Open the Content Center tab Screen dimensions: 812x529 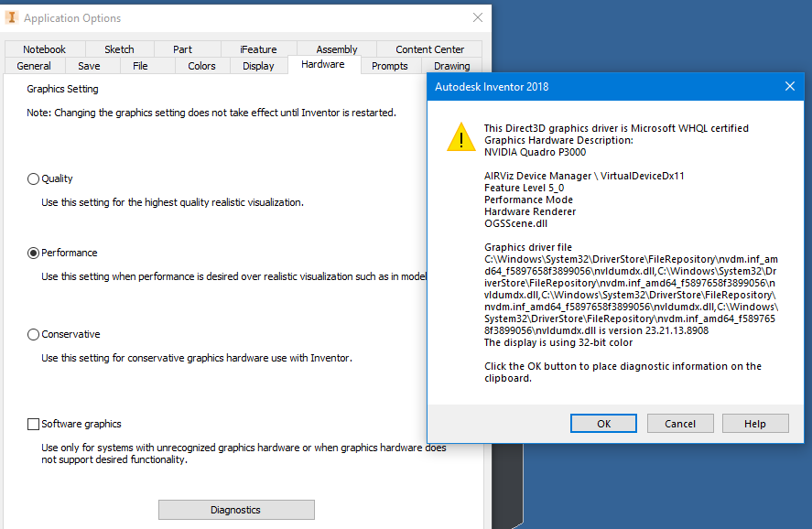click(430, 49)
